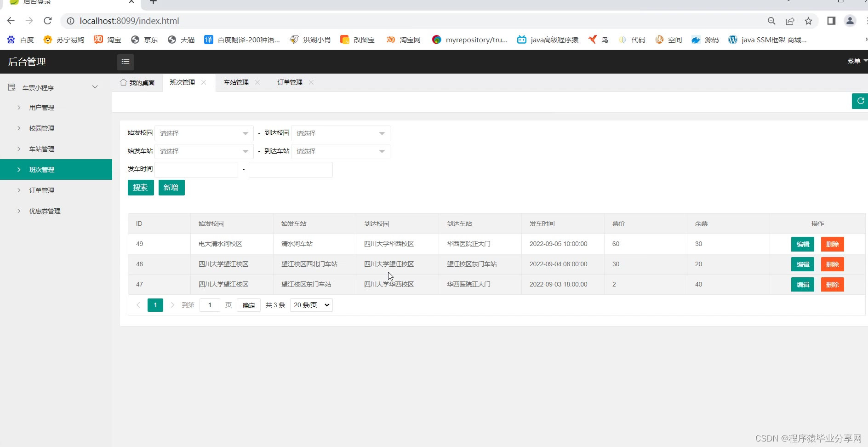Image resolution: width=868 pixels, height=447 pixels.
Task: Open the 改图宝 bookmark
Action: [x=358, y=40]
